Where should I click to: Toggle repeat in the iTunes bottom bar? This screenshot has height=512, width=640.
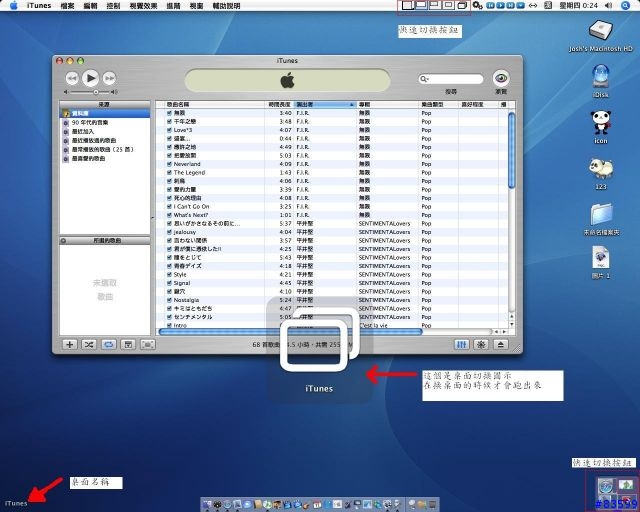coord(108,345)
